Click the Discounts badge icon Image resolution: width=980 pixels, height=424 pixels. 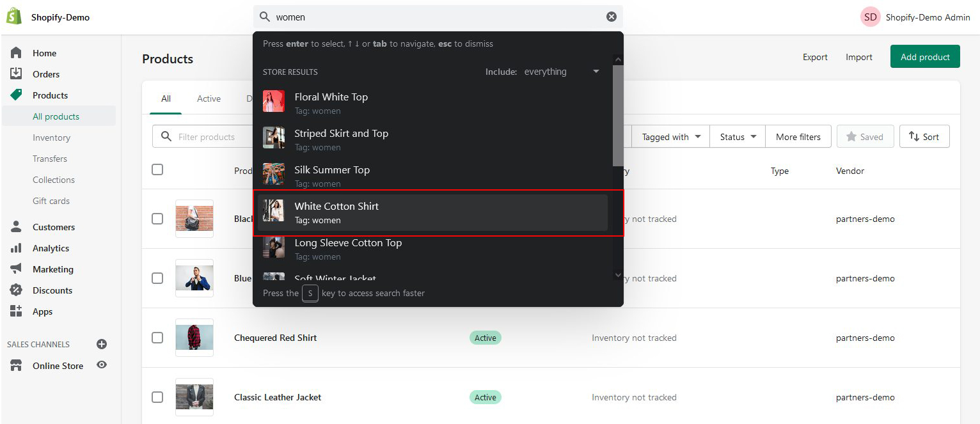pos(17,290)
